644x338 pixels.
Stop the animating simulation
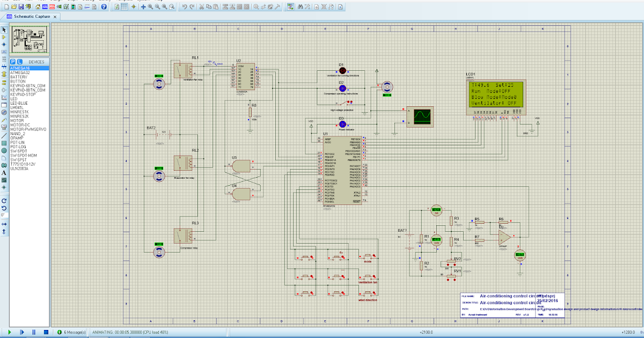tap(47, 332)
